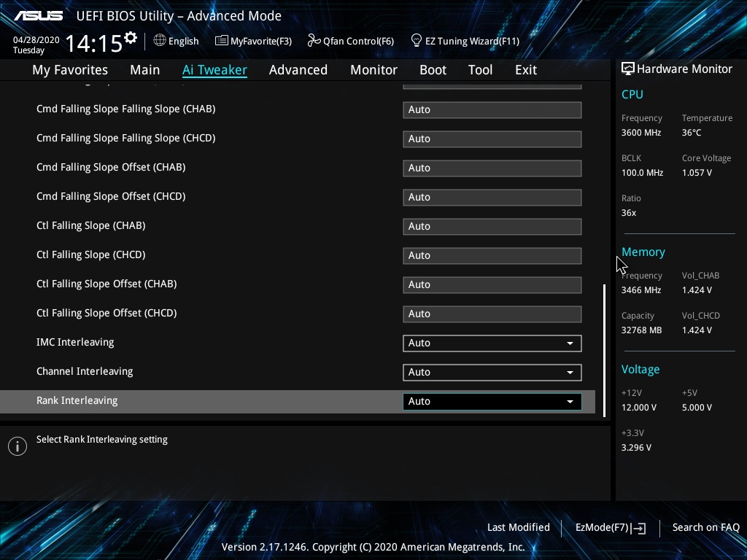Select the IMC Interleaving label

click(75, 343)
